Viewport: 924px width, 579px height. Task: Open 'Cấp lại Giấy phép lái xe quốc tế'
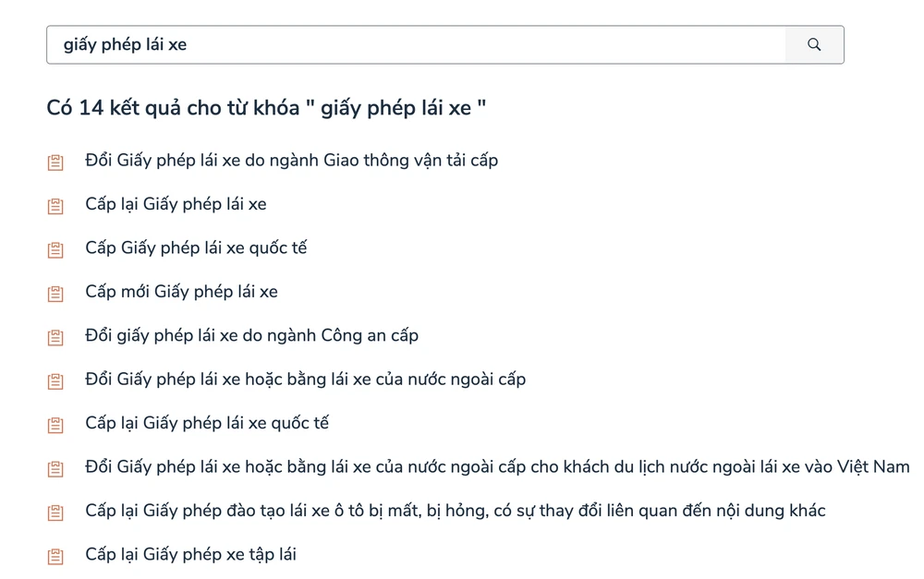(x=209, y=423)
